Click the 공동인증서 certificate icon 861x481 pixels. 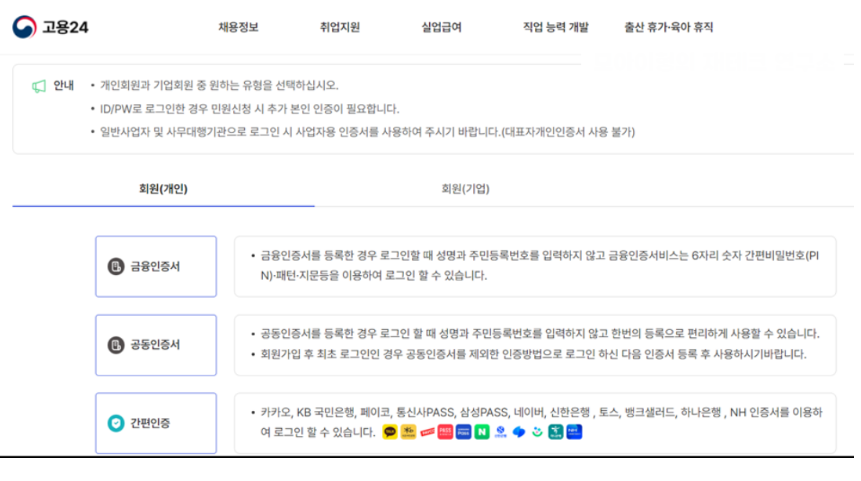[116, 345]
